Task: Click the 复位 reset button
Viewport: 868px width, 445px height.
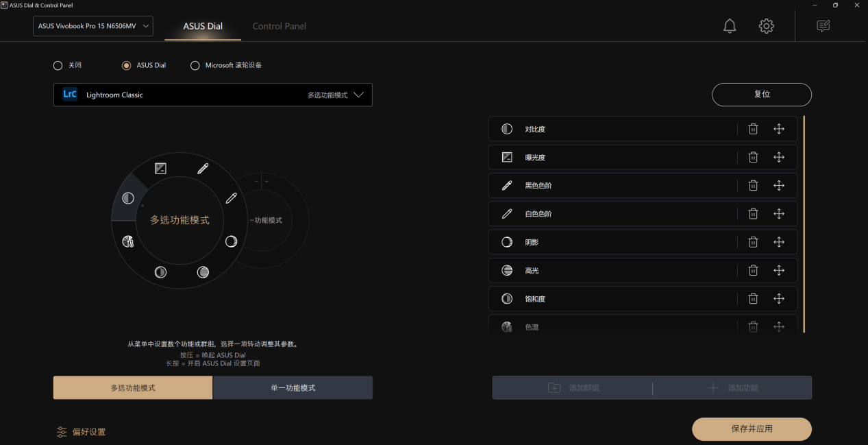Action: point(761,95)
